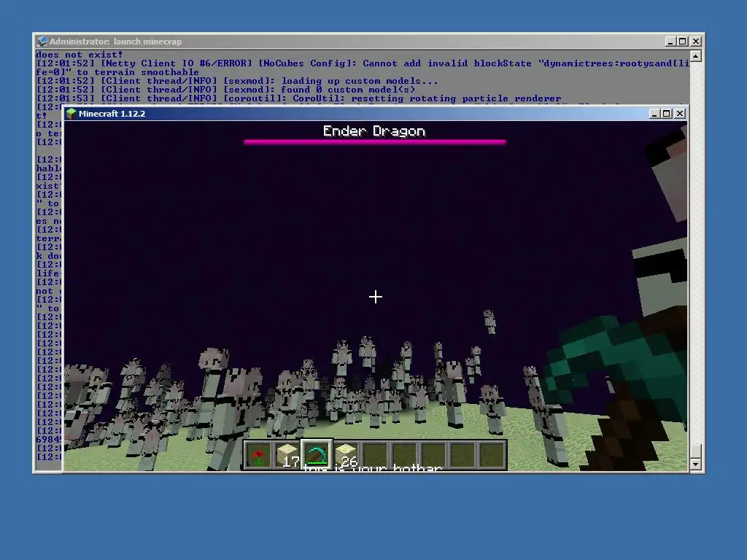Click the 'does not exist!' console line
Screen dimensions: 747x560
pyautogui.click(x=80, y=55)
